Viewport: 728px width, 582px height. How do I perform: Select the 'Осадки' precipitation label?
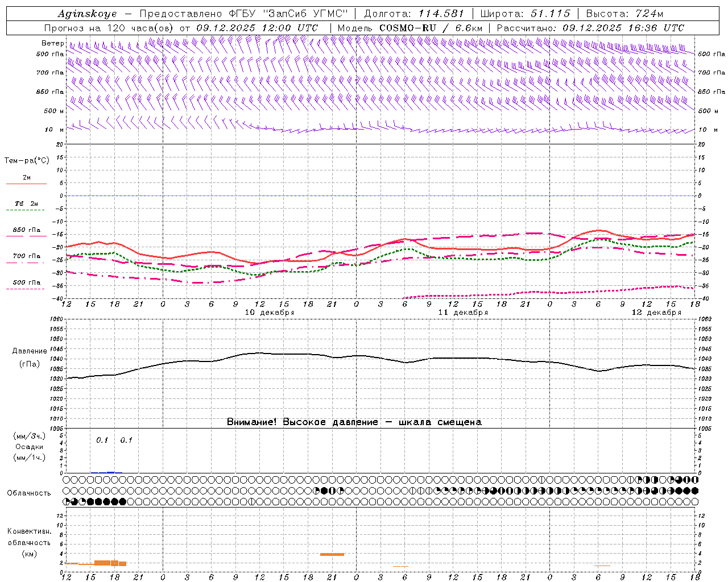click(30, 447)
